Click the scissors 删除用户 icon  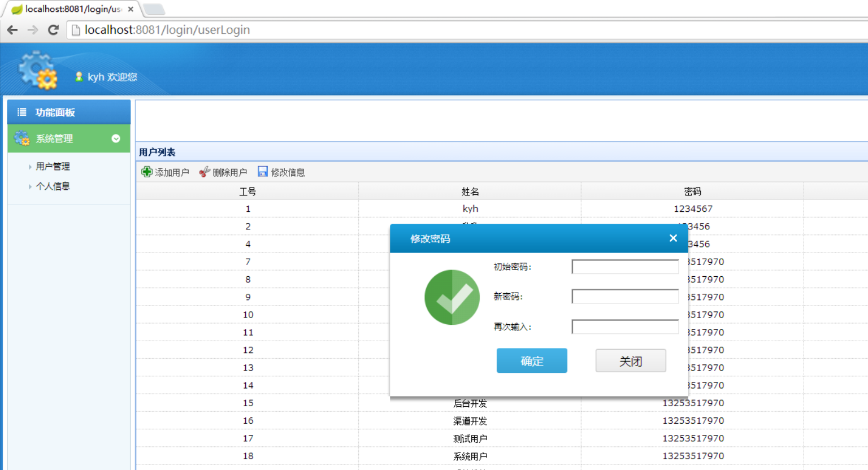coord(205,172)
